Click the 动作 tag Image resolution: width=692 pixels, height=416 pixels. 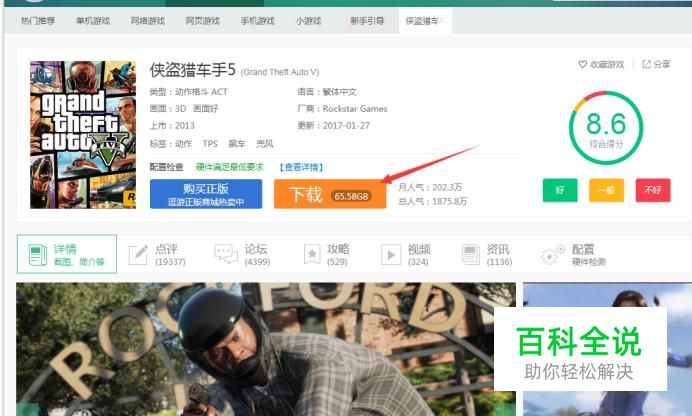pos(183,144)
